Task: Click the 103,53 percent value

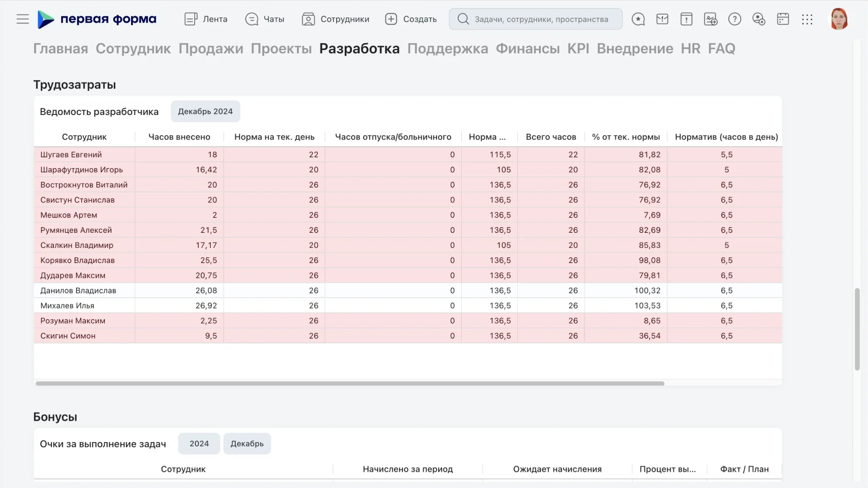Action: [647, 306]
